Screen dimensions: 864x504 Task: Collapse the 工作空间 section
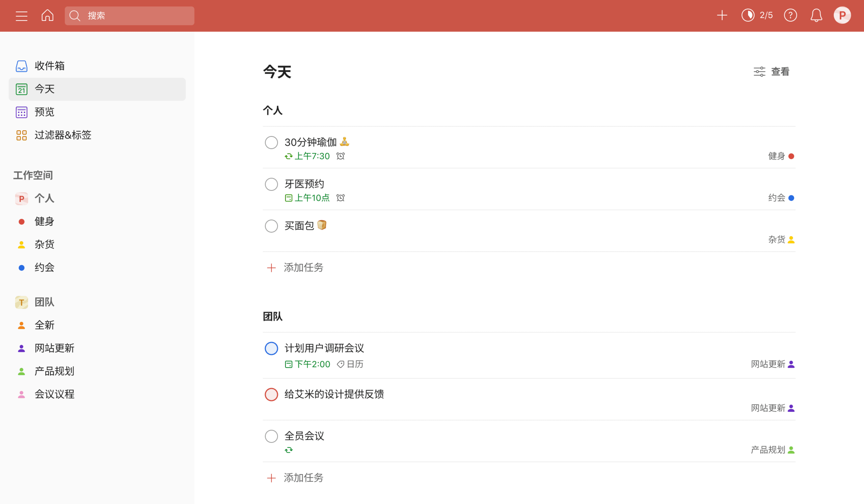[x=33, y=175]
